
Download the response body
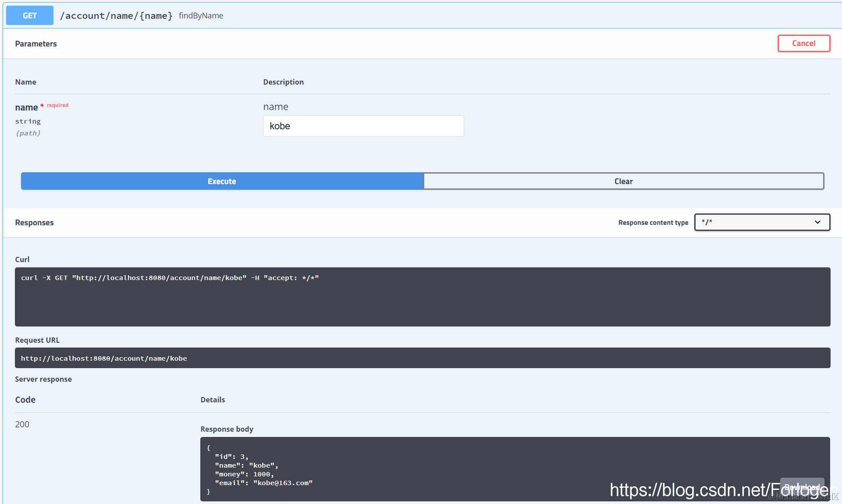(802, 486)
